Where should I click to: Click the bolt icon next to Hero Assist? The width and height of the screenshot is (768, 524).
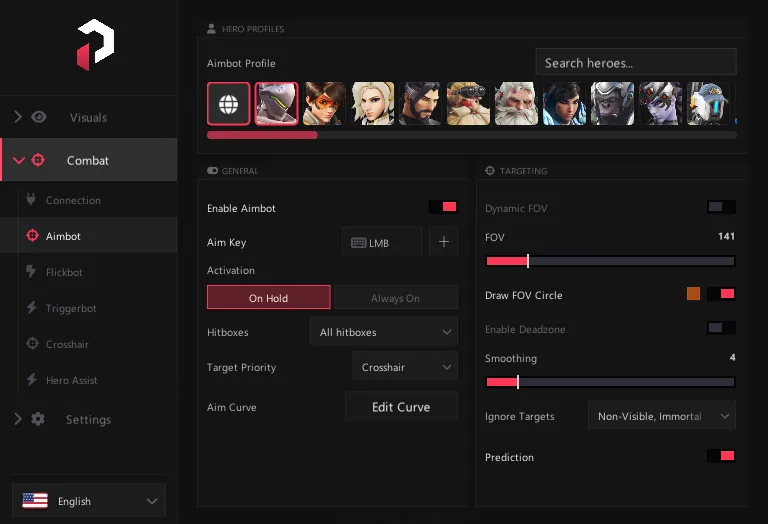tap(31, 380)
